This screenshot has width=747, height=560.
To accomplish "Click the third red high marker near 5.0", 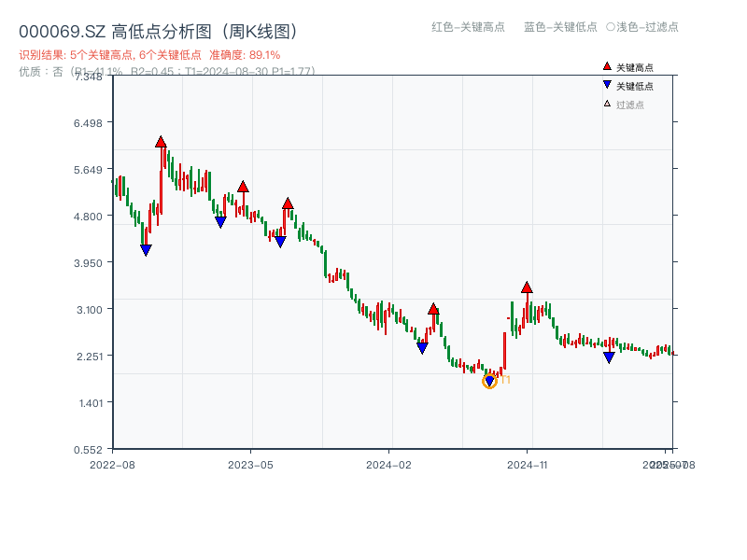I will click(x=288, y=203).
